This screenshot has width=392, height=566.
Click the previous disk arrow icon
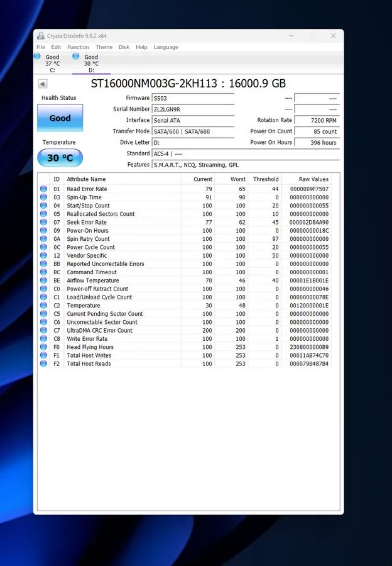point(43,84)
